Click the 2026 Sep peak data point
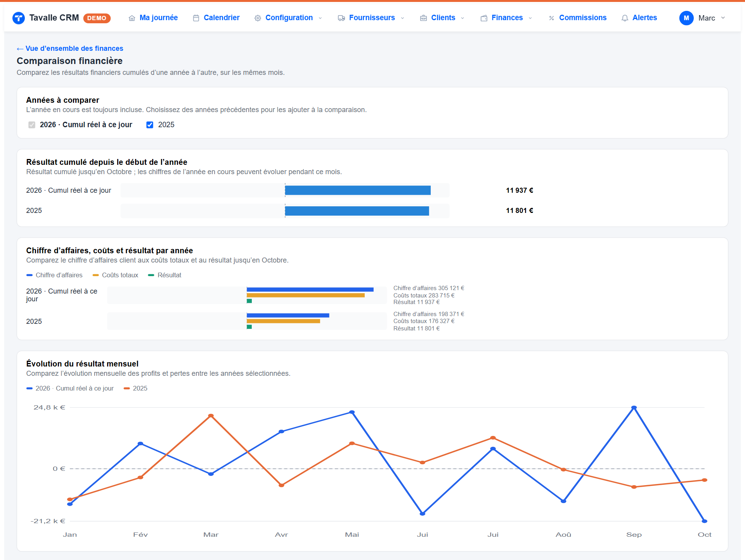 pos(634,408)
